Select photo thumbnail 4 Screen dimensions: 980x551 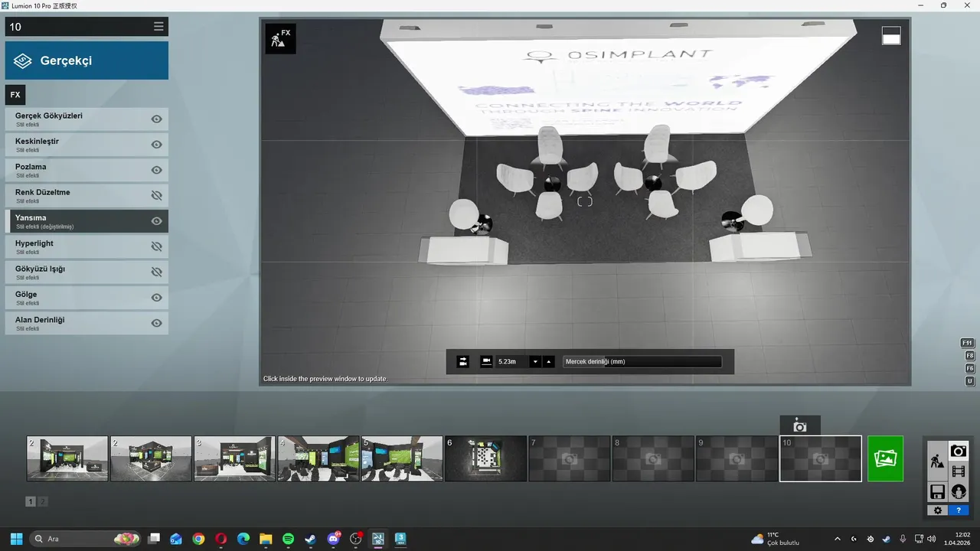click(318, 458)
